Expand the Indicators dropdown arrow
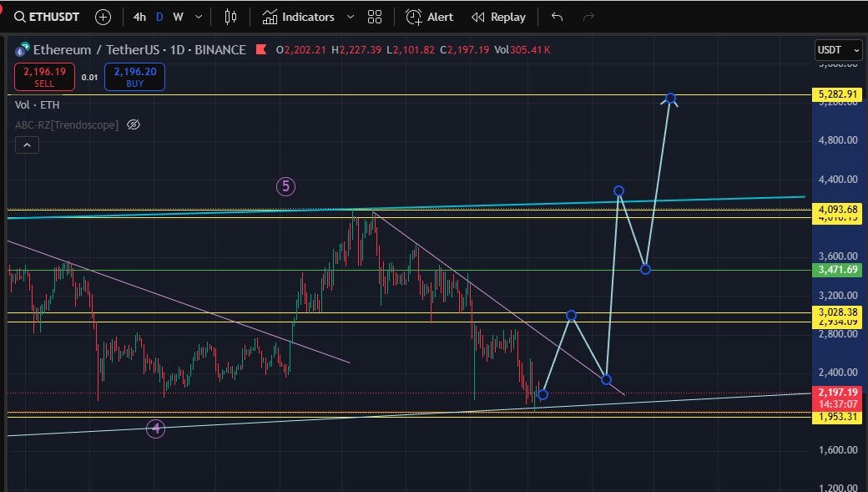This screenshot has height=492, width=868. (350, 16)
